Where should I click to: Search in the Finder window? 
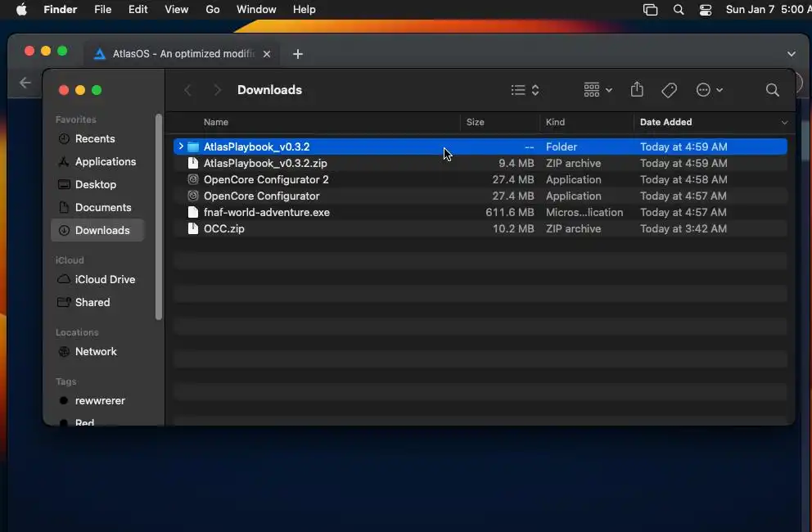coord(772,90)
